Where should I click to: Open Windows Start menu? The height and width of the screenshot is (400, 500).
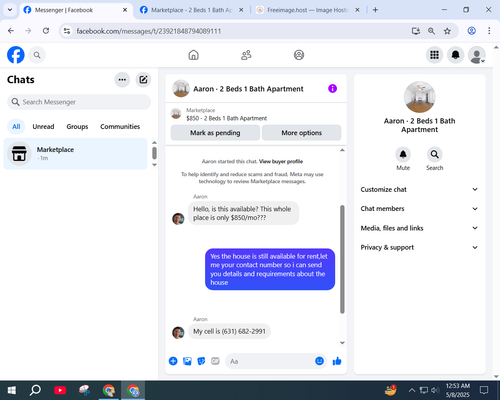pyautogui.click(x=12, y=390)
